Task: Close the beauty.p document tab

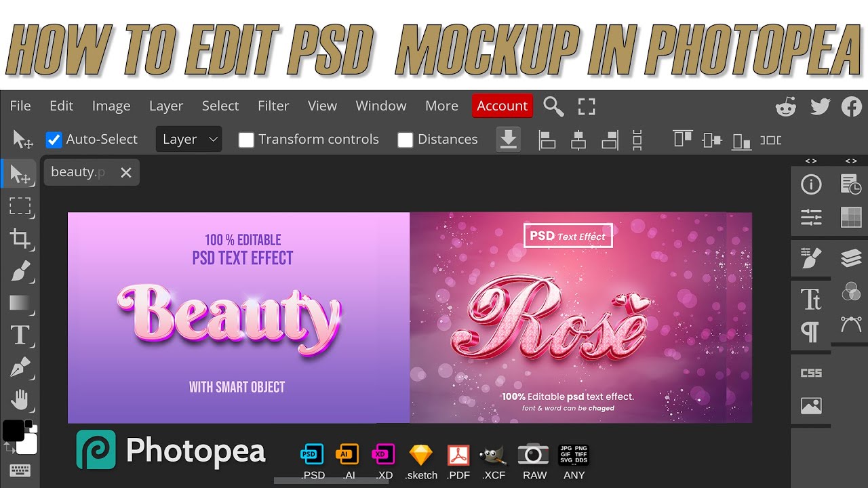Action: pos(126,173)
